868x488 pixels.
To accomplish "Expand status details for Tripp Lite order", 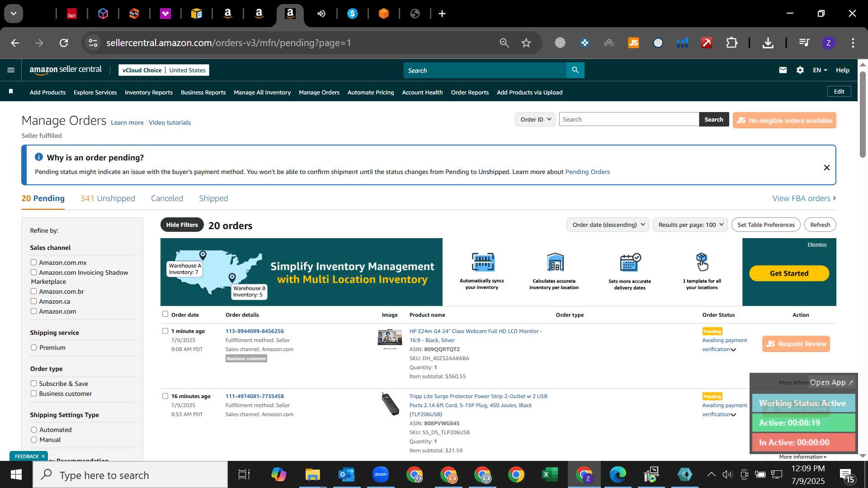I will point(733,415).
